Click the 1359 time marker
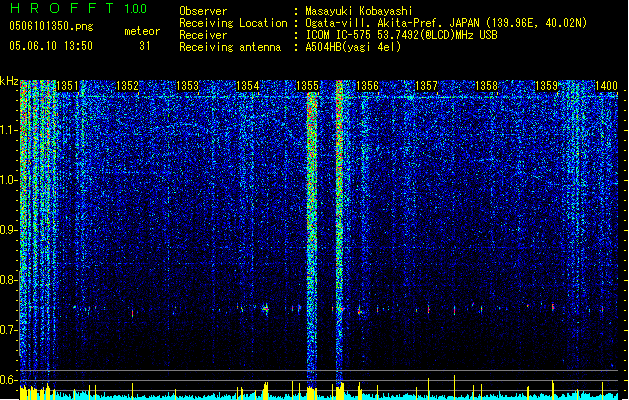This screenshot has height=400, width=629. point(546,86)
